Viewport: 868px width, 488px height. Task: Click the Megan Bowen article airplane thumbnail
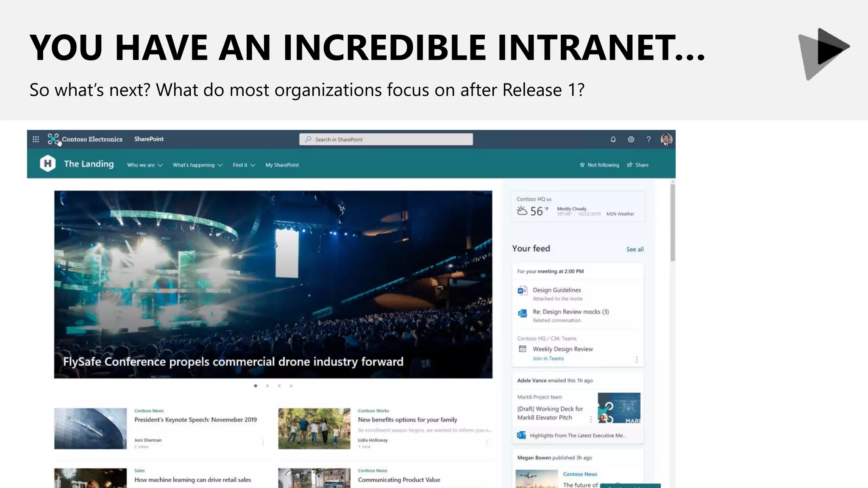coord(537,479)
